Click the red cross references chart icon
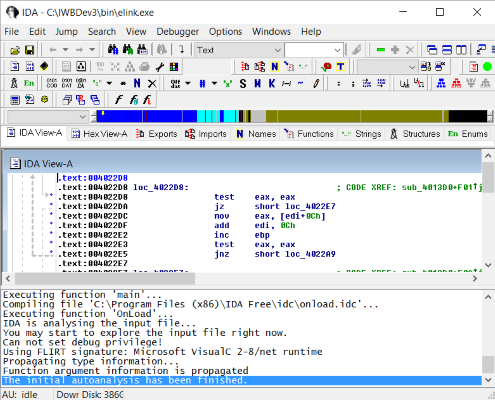495x400 pixels. (x=456, y=83)
